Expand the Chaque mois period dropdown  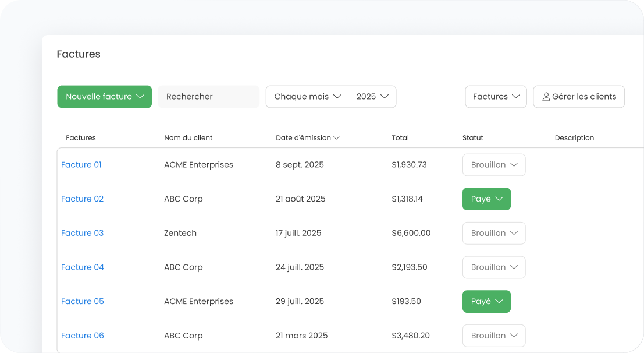click(x=307, y=97)
